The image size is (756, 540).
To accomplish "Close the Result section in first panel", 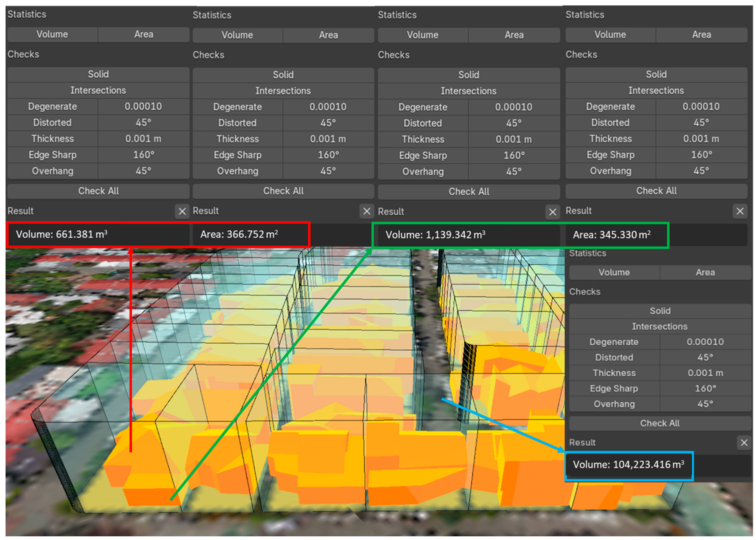I will pyautogui.click(x=182, y=211).
